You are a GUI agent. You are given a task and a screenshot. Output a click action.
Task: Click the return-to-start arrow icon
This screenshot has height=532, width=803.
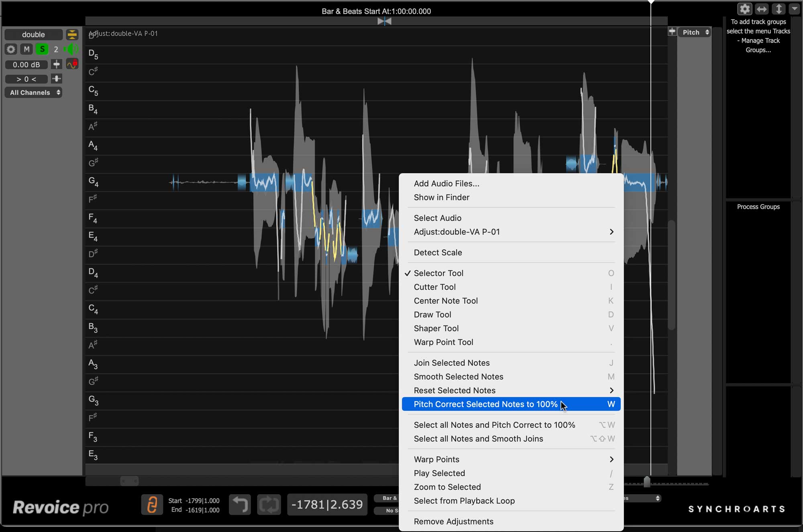pos(240,504)
